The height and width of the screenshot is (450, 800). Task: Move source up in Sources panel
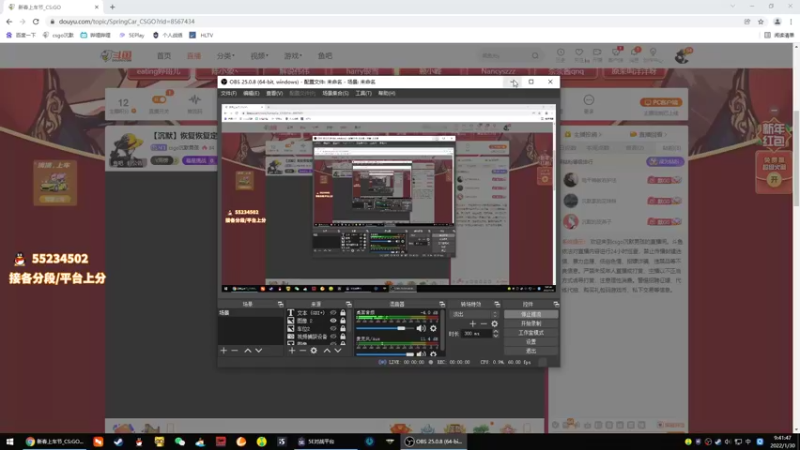click(x=327, y=351)
